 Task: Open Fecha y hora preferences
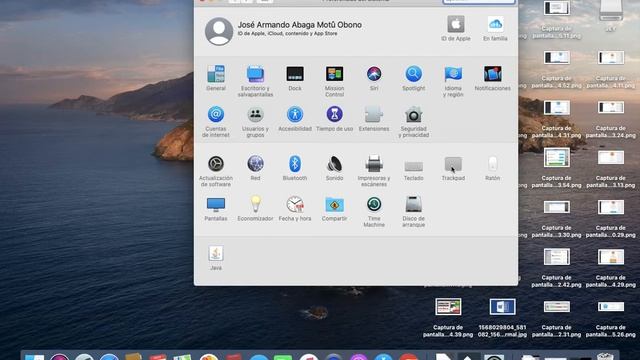point(295,204)
